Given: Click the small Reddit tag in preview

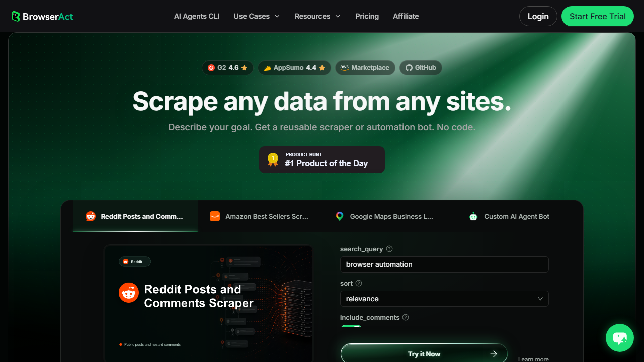Looking at the screenshot, I should tap(135, 261).
